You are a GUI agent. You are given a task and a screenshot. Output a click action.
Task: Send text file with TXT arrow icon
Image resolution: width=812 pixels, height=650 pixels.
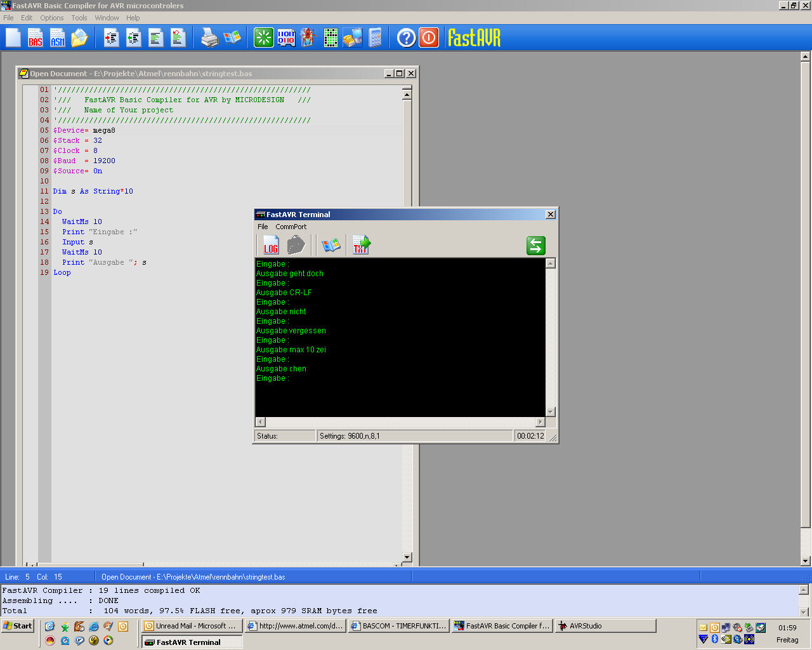[362, 245]
